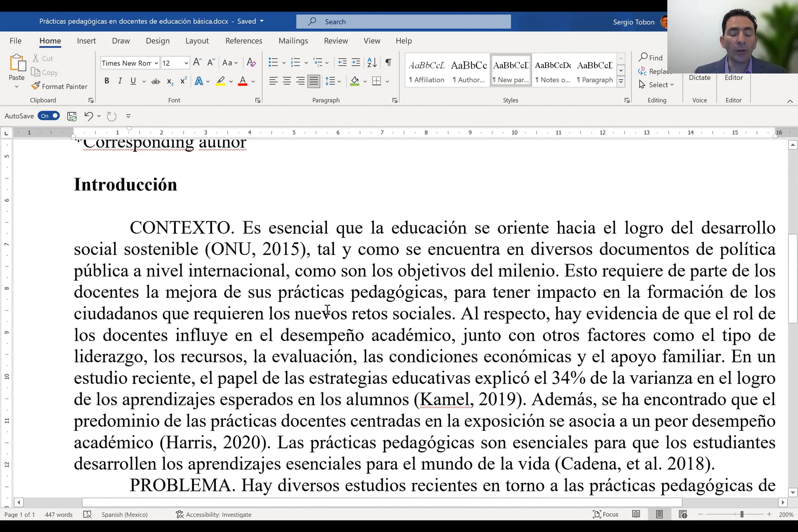Click Clear All Formatting icon
Image resolution: width=798 pixels, height=532 pixels.
251,63
